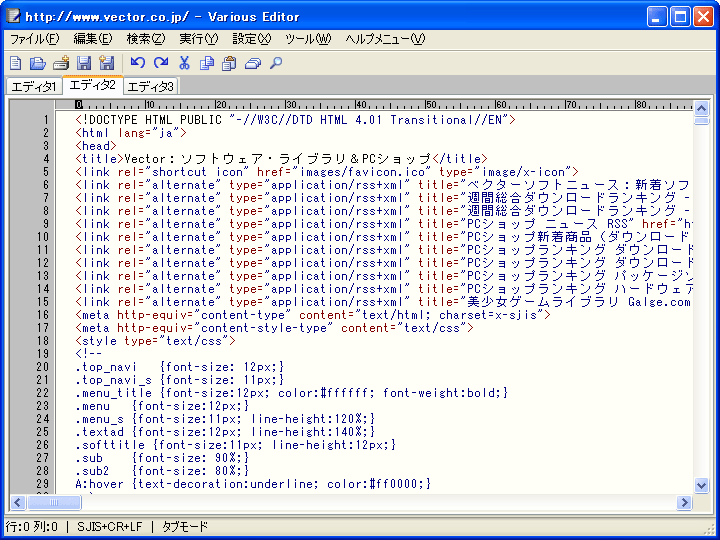This screenshot has height=540, width=720.
Task: Click the <title>Vector line
Action: (x=281, y=159)
